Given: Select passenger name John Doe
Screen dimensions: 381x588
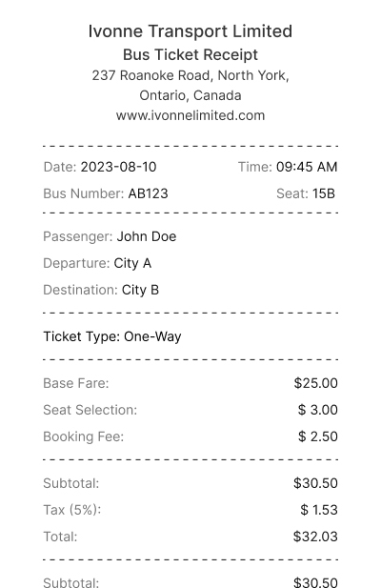Looking at the screenshot, I should pos(147,236).
